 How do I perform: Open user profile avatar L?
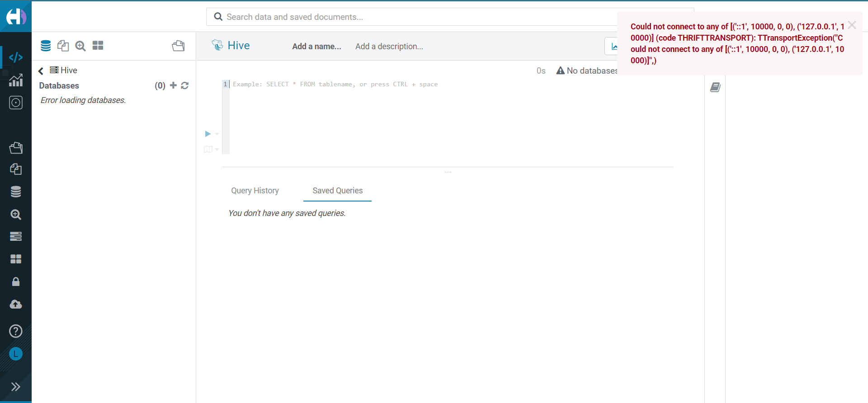(16, 354)
